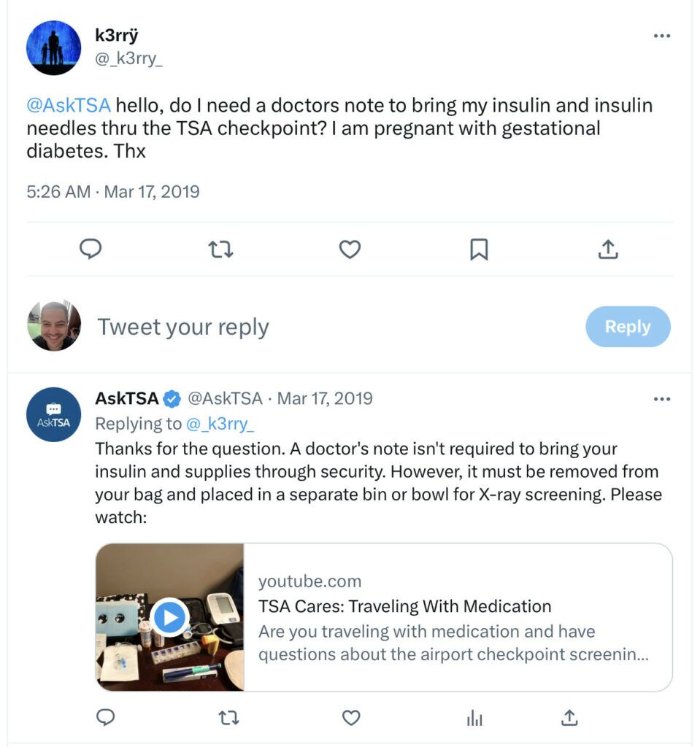
Task: Open the more options menu on k3rry's tweet
Action: tap(663, 34)
